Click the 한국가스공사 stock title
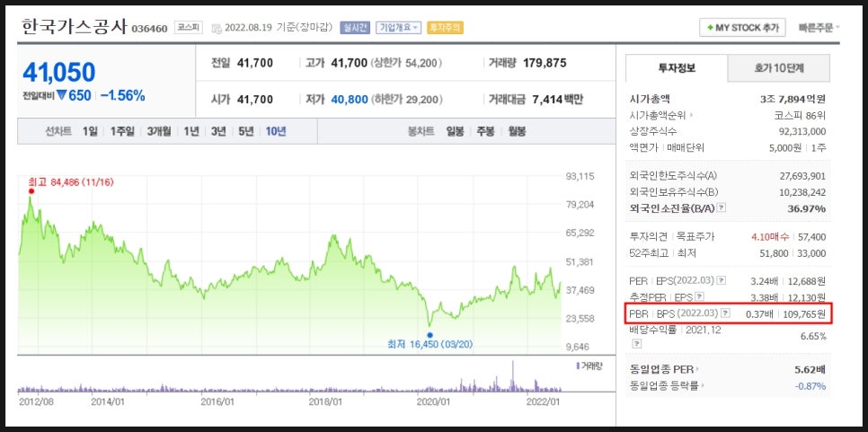868x432 pixels. pyautogui.click(x=75, y=27)
